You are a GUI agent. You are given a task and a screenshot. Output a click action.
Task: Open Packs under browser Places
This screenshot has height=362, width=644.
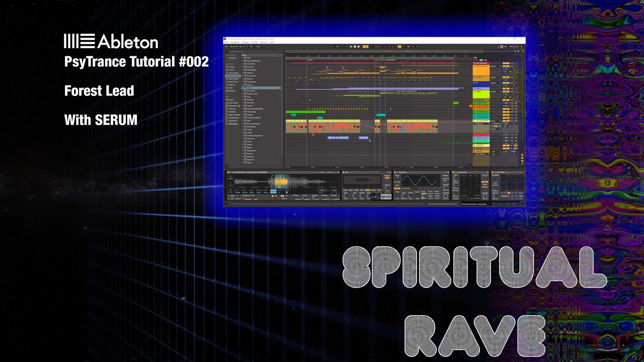pyautogui.click(x=230, y=100)
